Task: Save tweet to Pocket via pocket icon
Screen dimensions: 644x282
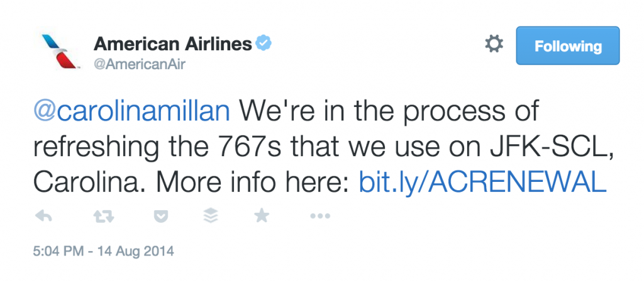Action: click(160, 216)
